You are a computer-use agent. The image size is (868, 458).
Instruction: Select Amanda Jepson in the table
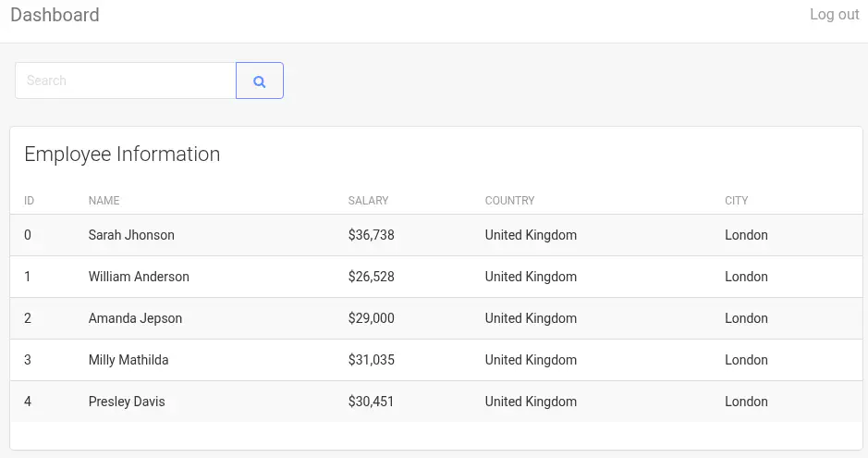(135, 318)
